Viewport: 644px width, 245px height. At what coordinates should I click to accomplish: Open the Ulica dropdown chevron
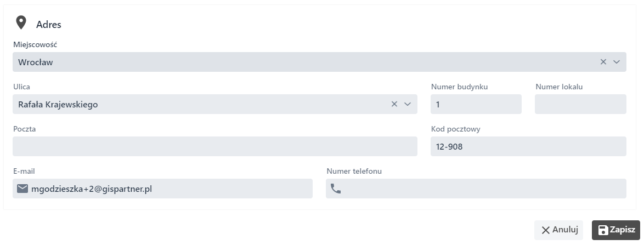(408, 104)
